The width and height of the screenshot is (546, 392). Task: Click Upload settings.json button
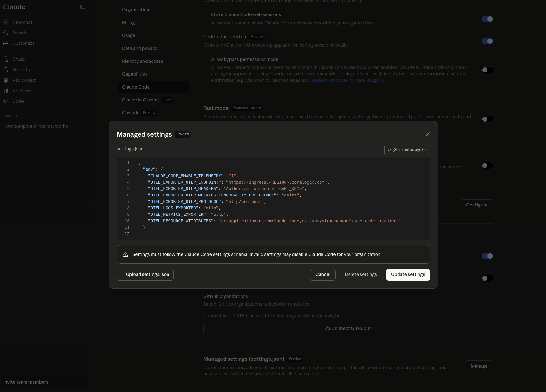pyautogui.click(x=145, y=275)
